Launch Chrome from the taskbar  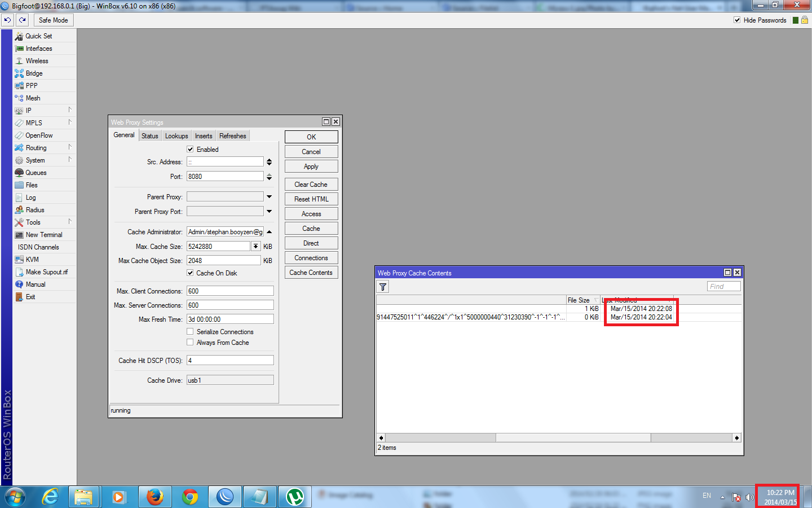tap(190, 497)
